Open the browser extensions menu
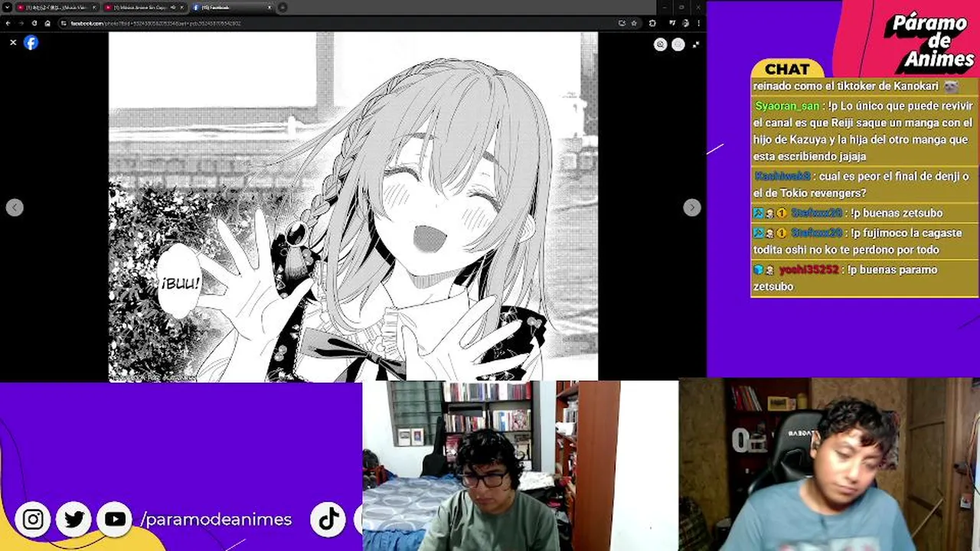980x551 pixels. pos(652,23)
